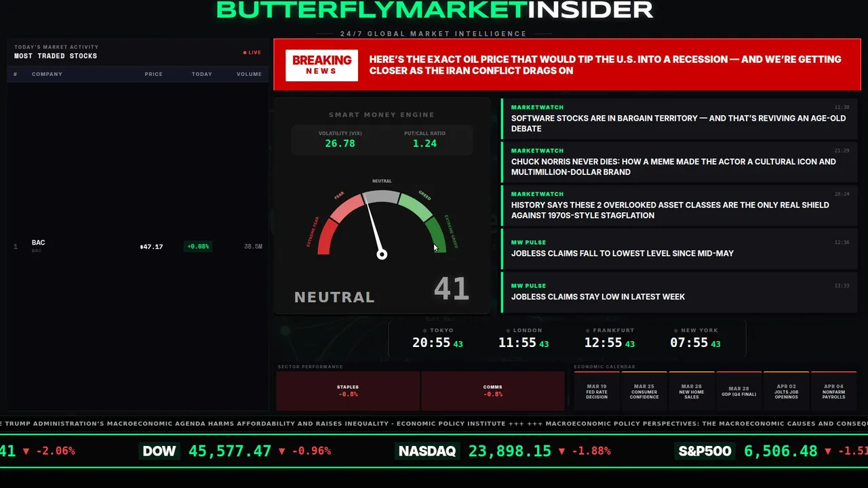This screenshot has width=868, height=488.
Task: Open the MAR 26 New Home Sales card
Action: [x=692, y=391]
